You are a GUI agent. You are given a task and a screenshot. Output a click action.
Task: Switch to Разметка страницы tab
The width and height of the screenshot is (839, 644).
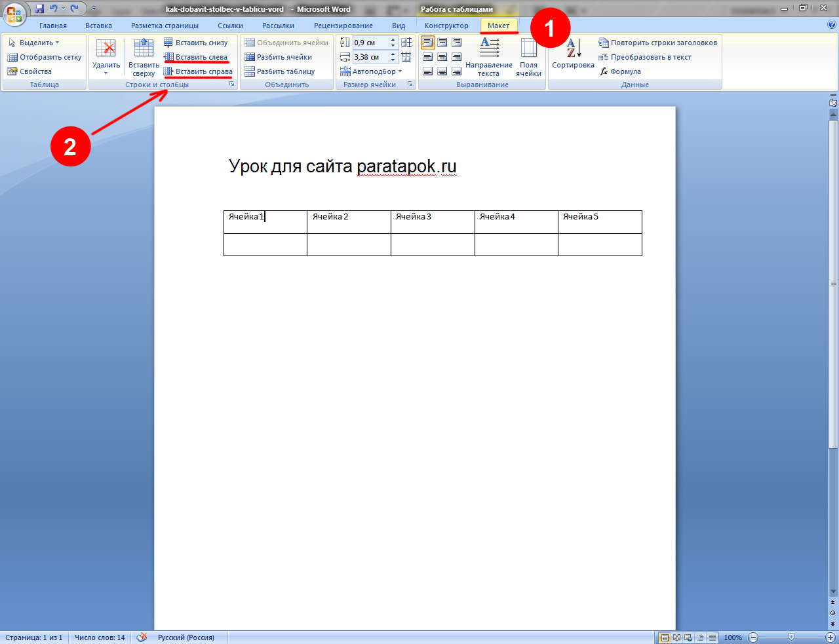[x=165, y=26]
